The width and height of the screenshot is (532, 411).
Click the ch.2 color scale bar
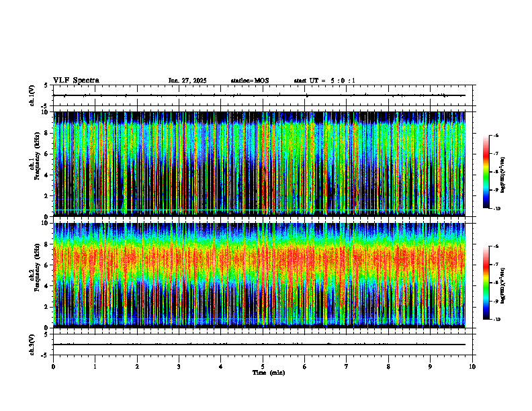(x=486, y=283)
